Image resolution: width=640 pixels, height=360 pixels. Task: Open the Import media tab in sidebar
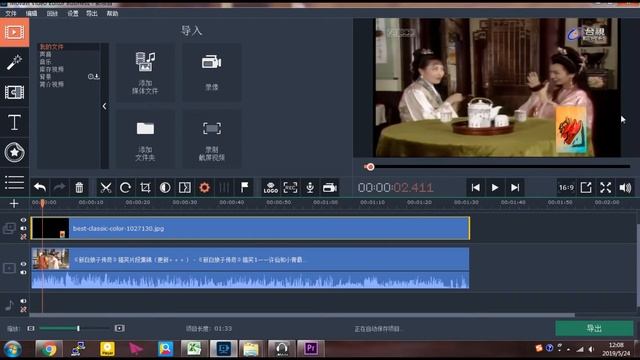coord(14,32)
